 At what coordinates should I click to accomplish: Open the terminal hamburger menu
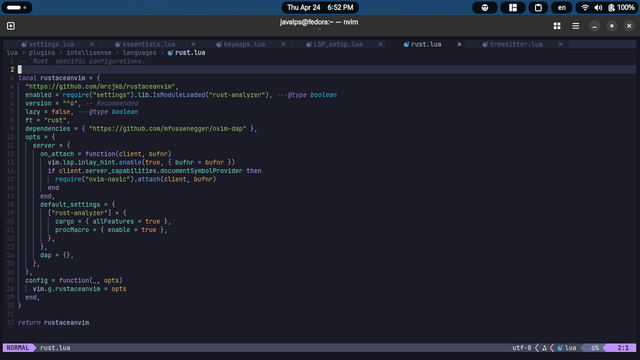[576, 26]
